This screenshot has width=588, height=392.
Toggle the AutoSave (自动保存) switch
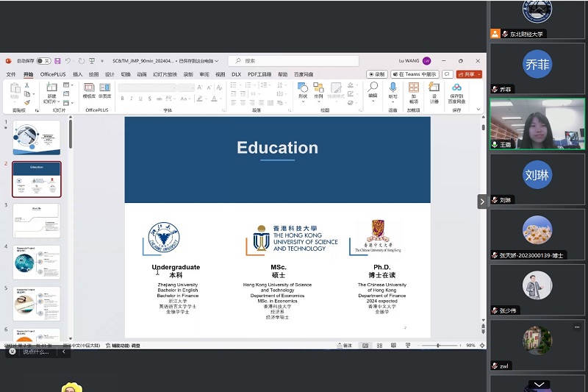click(x=43, y=61)
